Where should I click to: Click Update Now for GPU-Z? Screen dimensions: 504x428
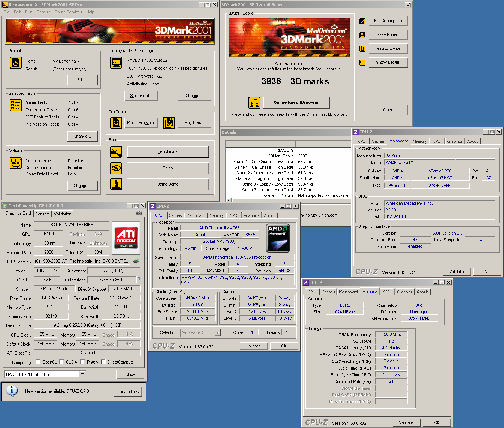point(128,391)
